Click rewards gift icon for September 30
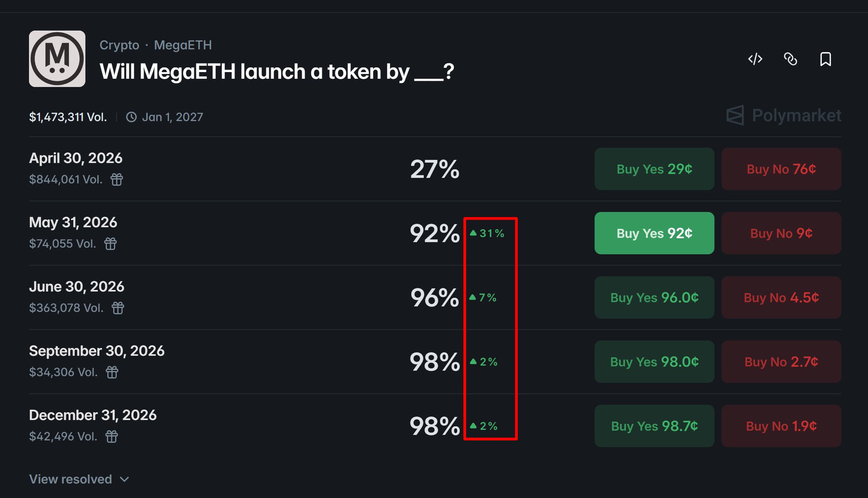The height and width of the screenshot is (498, 868). click(x=112, y=372)
